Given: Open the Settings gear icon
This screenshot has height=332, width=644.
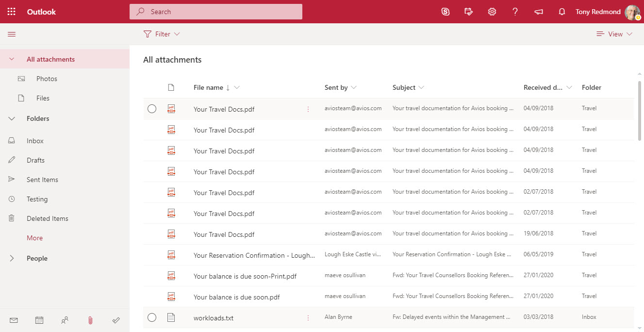Looking at the screenshot, I should pyautogui.click(x=492, y=12).
